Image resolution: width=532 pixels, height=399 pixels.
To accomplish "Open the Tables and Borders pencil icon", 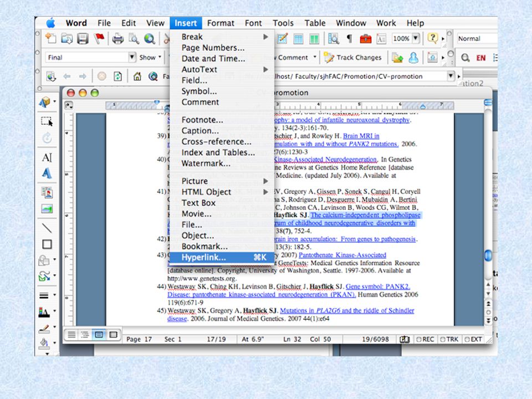I will 282,39.
